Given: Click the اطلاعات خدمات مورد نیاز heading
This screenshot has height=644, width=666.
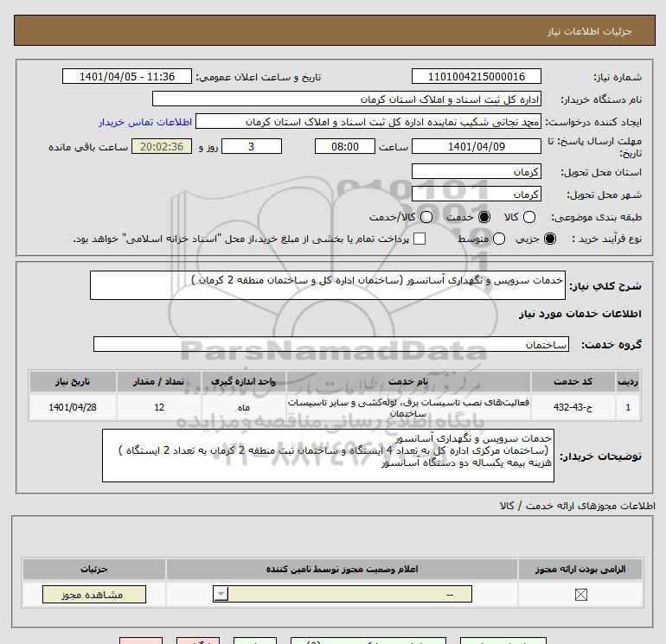Looking at the screenshot, I should pyautogui.click(x=580, y=314).
